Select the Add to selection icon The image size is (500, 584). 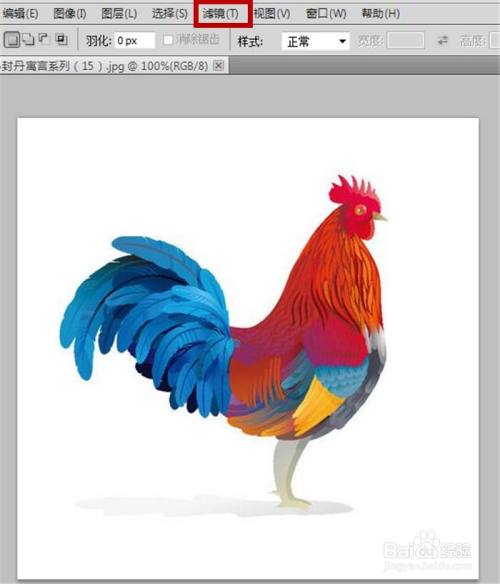(28, 39)
